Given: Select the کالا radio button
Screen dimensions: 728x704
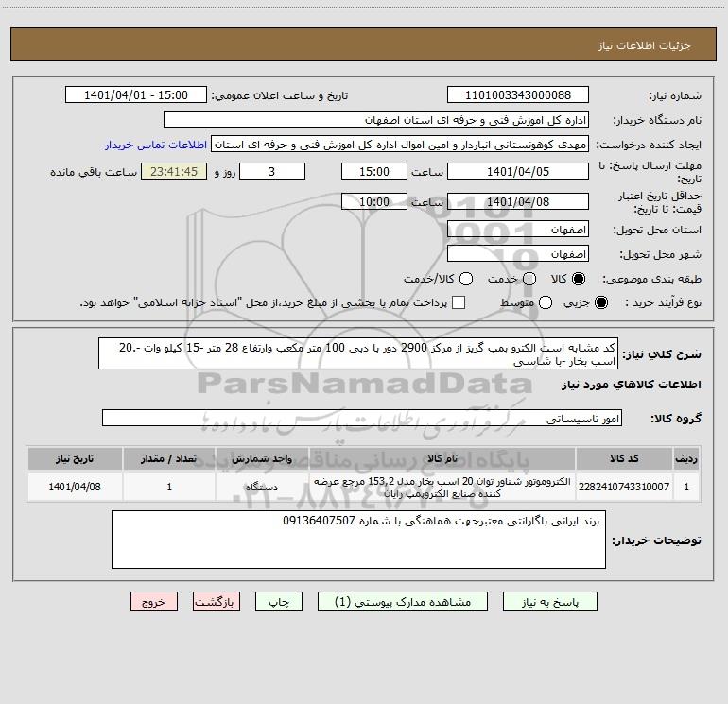Looking at the screenshot, I should coord(579,279).
